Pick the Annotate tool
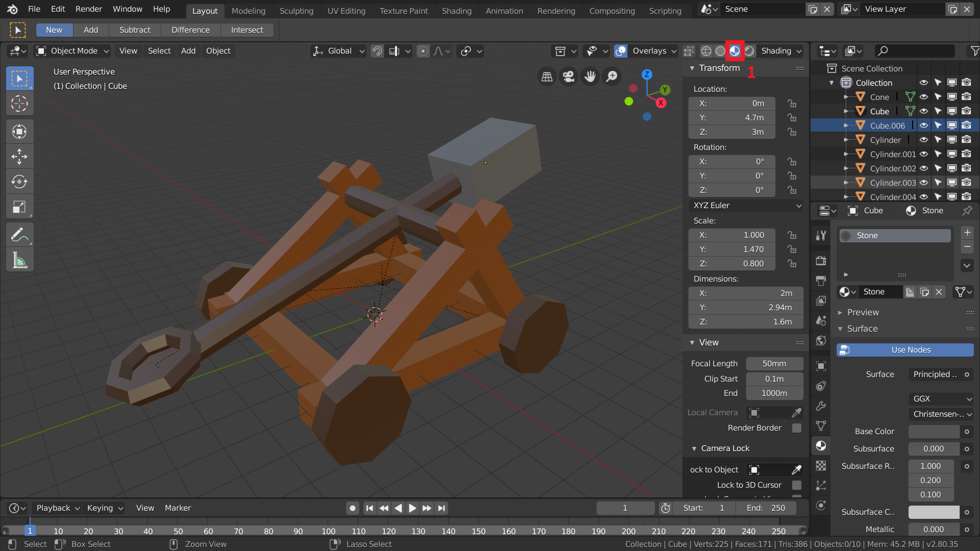This screenshot has width=980, height=551. (19, 235)
